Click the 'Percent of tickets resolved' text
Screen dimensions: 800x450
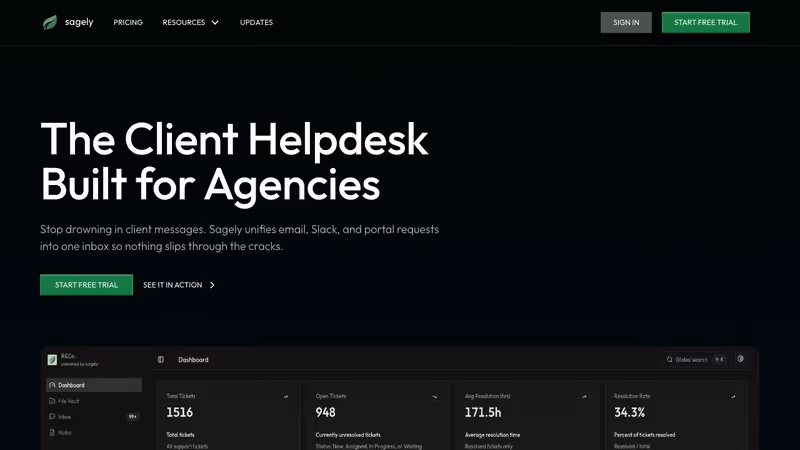(644, 435)
